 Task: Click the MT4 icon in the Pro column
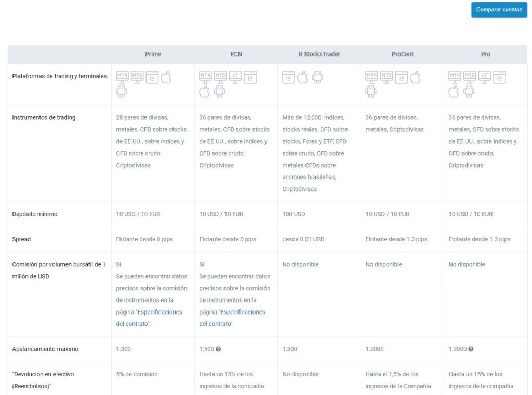click(455, 77)
